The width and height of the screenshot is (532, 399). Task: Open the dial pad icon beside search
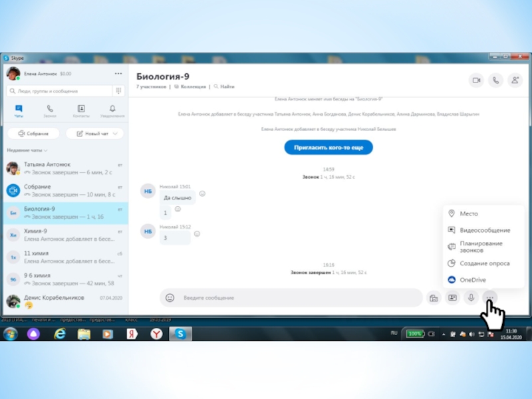118,90
